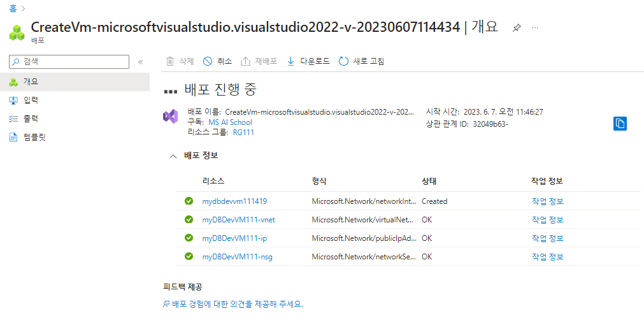Click the 검색 search field
This screenshot has width=644, height=332.
[69, 62]
